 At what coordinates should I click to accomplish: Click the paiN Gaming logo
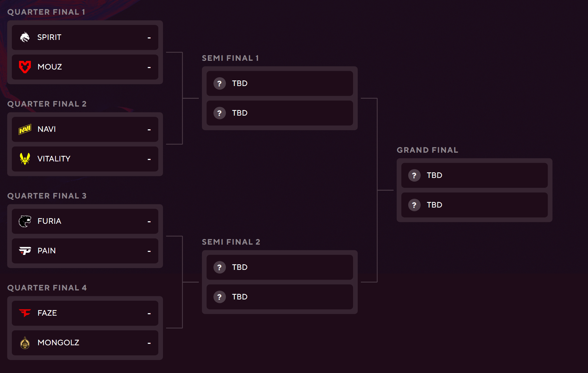click(x=25, y=251)
